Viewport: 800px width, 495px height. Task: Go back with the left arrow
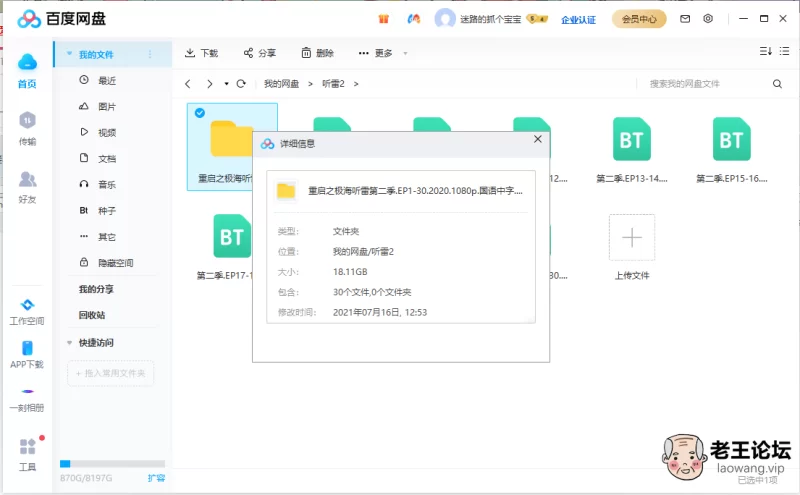[188, 84]
